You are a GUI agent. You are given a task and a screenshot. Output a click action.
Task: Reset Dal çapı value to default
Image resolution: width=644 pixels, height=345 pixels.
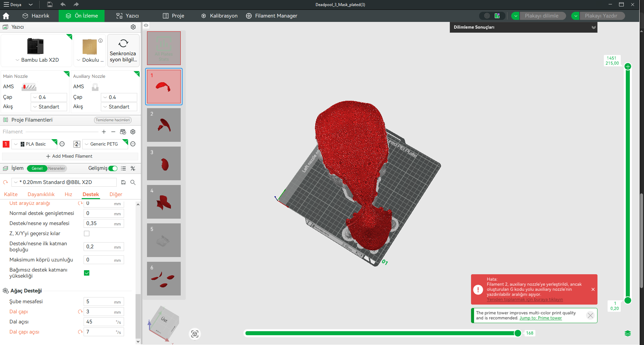coord(80,312)
